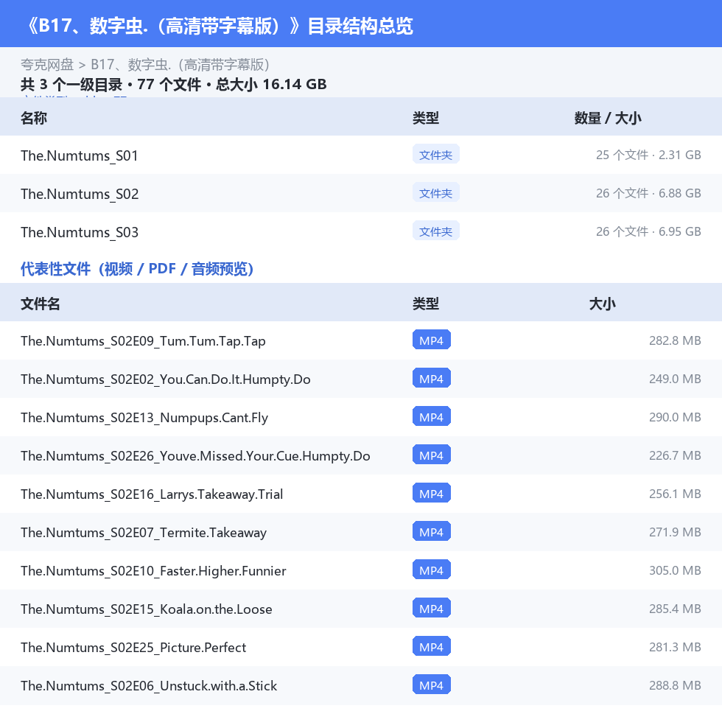Select the 288.8 MB size value

(675, 685)
